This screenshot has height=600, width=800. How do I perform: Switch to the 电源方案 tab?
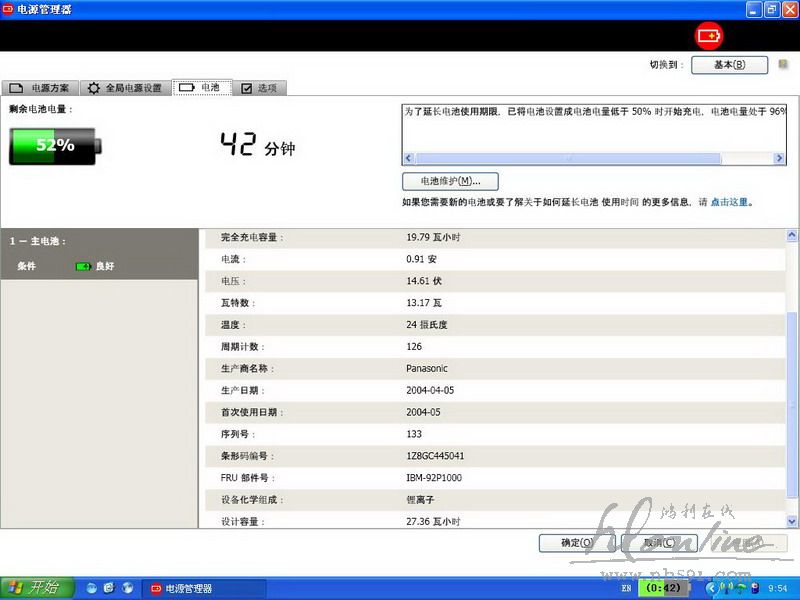click(40, 88)
